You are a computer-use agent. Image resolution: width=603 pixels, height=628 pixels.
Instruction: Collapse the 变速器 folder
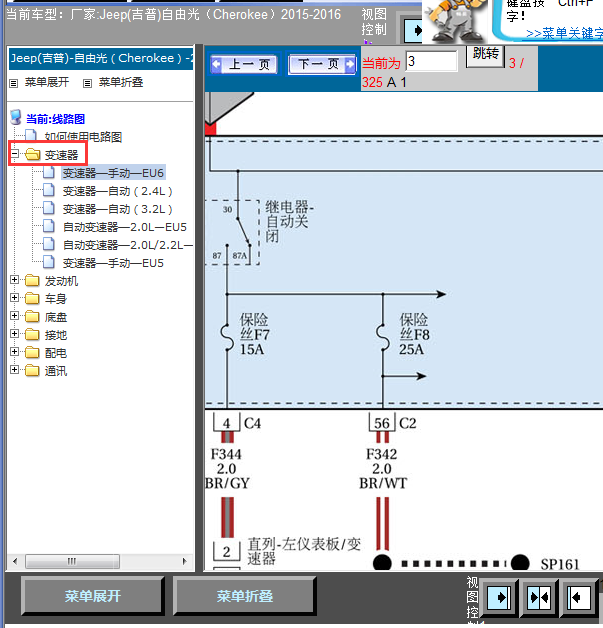pyautogui.click(x=15, y=154)
